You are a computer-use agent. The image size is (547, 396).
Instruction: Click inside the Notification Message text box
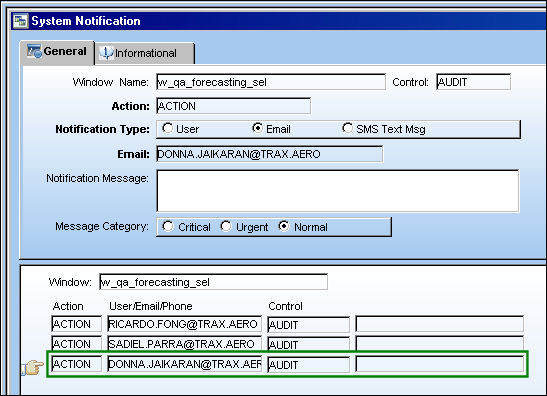click(x=338, y=191)
